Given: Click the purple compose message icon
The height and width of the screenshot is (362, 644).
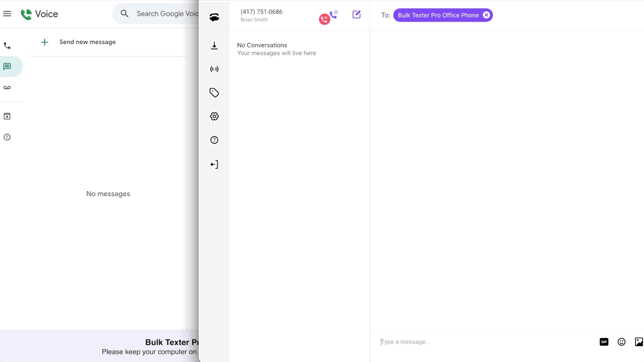Looking at the screenshot, I should coord(356,14).
